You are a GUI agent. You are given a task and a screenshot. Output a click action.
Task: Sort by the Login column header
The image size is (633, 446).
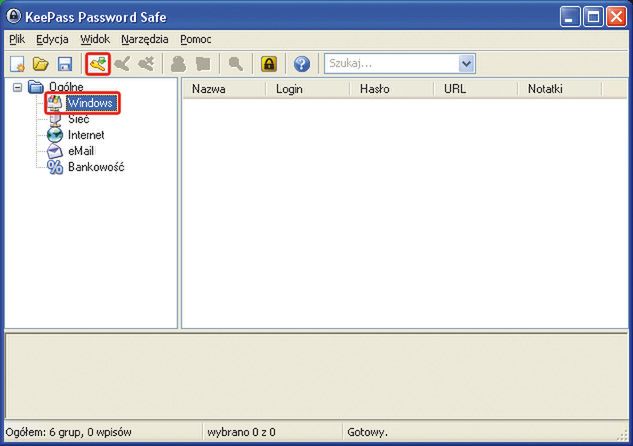pos(308,89)
